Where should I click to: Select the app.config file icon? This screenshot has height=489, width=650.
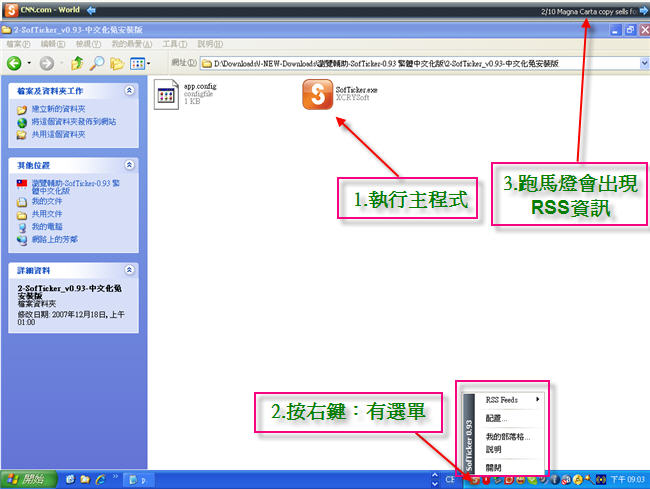[x=166, y=98]
